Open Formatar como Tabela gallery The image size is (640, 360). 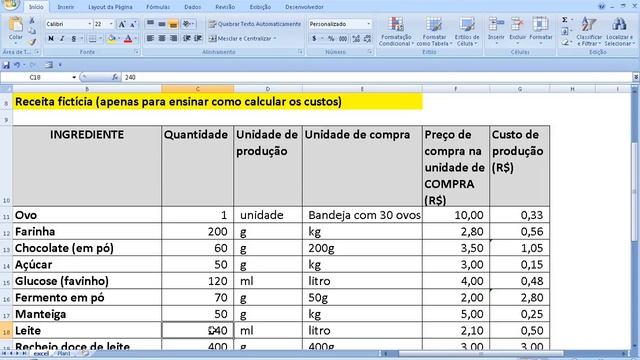coord(434,31)
